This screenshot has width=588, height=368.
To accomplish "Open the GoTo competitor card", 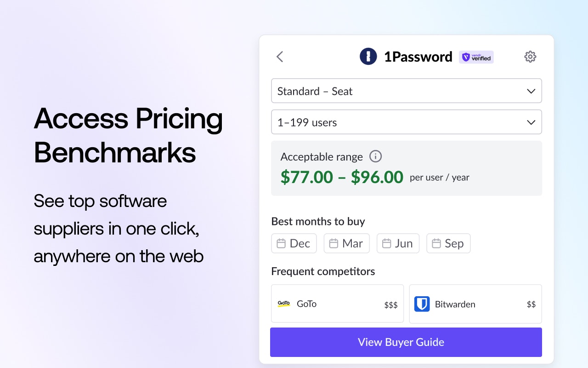I will [337, 304].
